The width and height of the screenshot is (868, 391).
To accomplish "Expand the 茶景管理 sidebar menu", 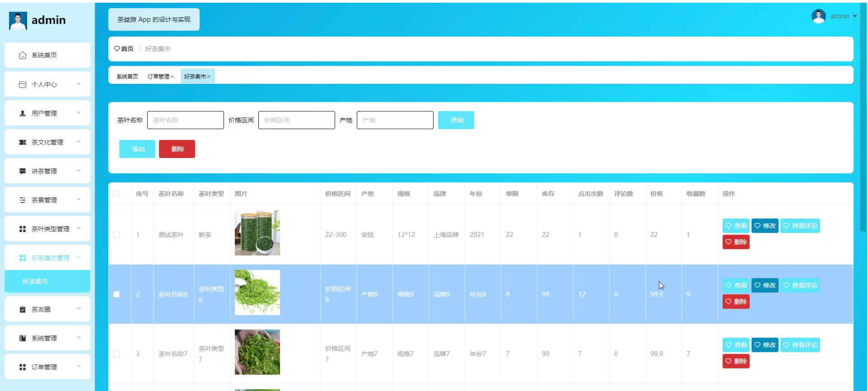I will click(78, 199).
